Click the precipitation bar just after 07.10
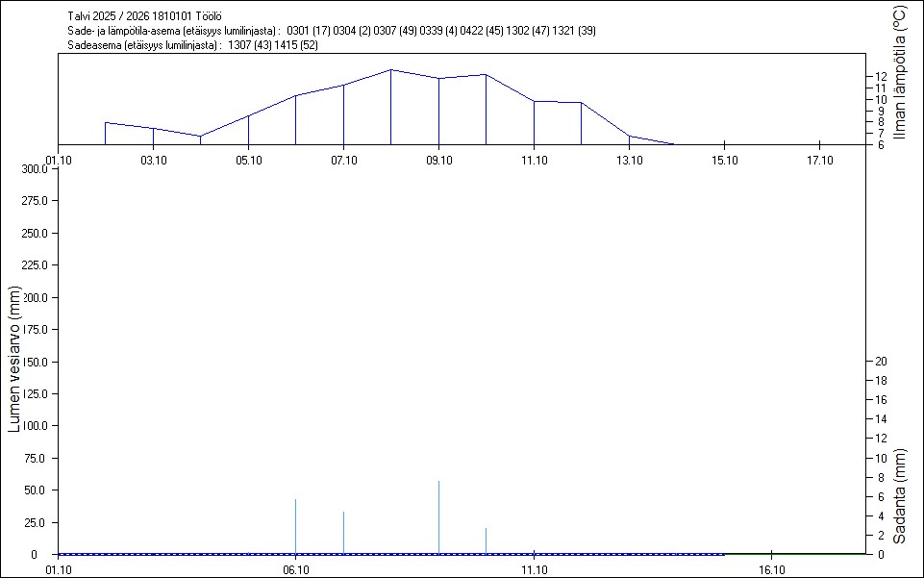Viewport: 924px width, 578px height. coord(343,533)
